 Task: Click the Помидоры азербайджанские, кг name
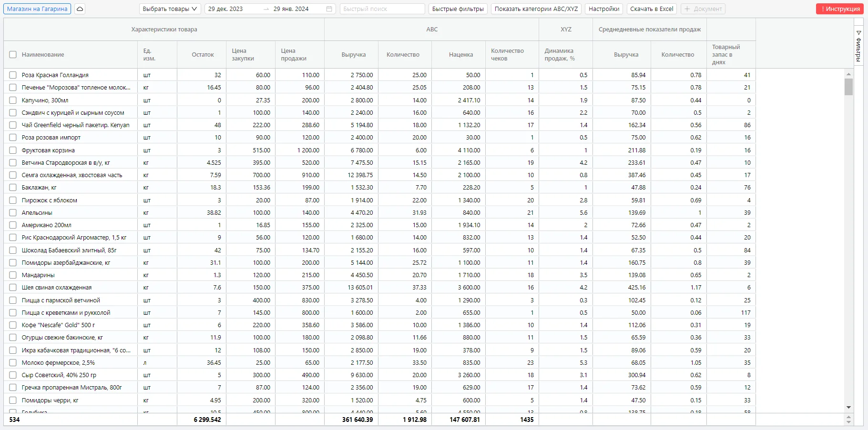(x=66, y=263)
